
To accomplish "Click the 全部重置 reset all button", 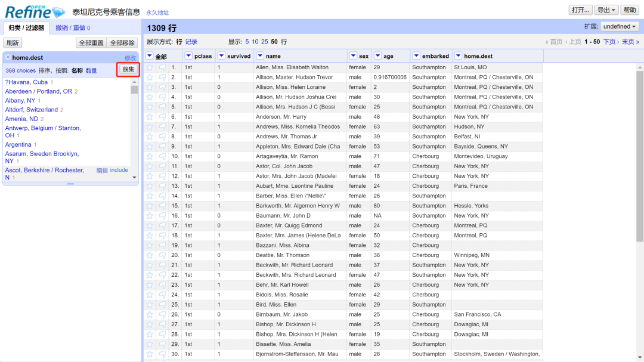I will tap(91, 43).
